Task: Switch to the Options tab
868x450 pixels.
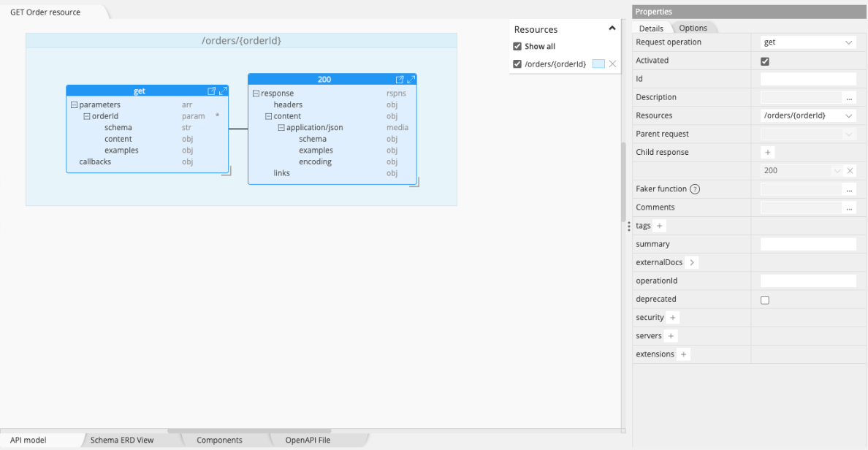Action: [x=693, y=27]
